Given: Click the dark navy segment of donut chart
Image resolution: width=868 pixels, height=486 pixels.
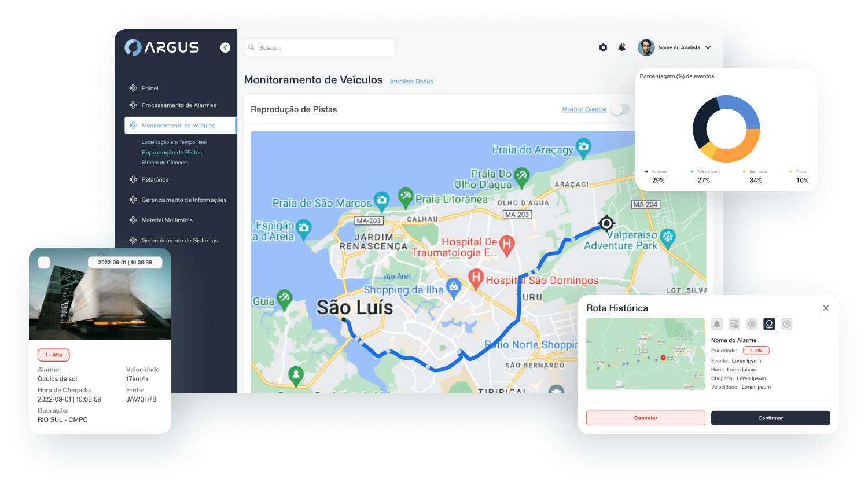Looking at the screenshot, I should coord(701,121).
